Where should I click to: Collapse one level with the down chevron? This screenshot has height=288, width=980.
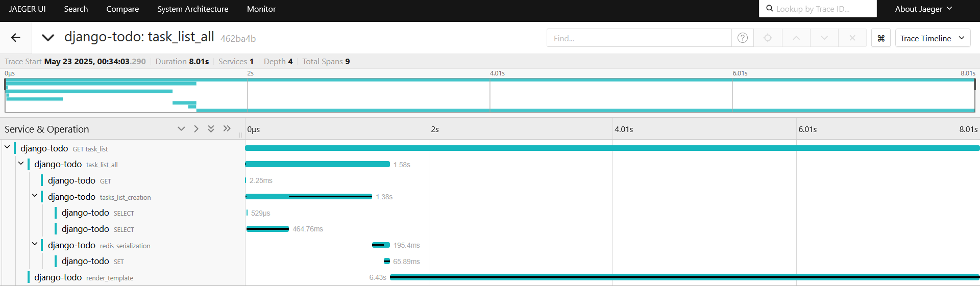pos(181,129)
